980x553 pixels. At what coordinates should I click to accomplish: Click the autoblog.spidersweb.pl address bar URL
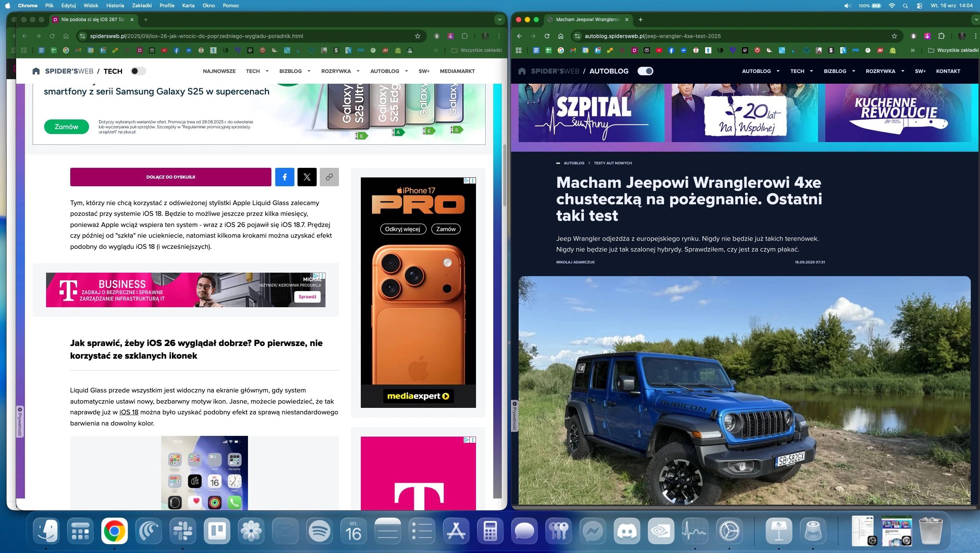point(653,36)
